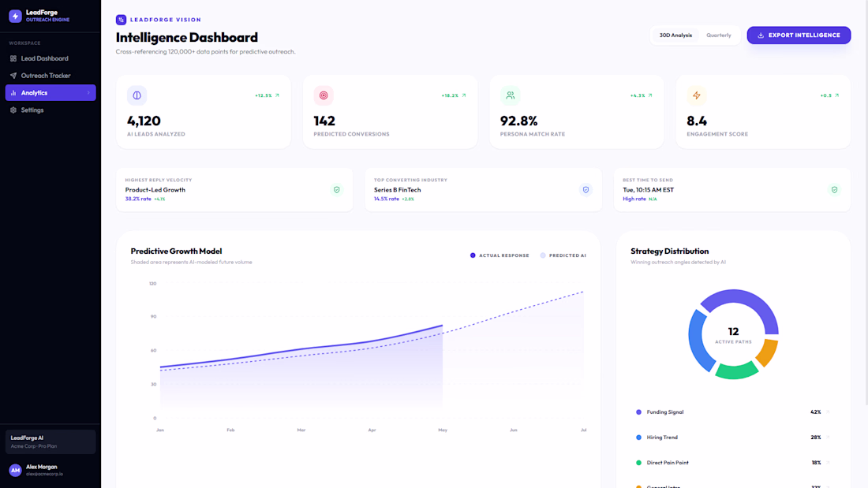Click arrow next to Hiring Trend 28%

tap(828, 437)
